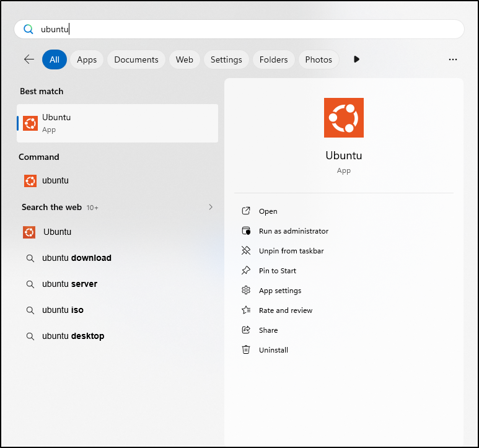Click the Uninstall option label
This screenshot has width=479, height=448.
273,350
